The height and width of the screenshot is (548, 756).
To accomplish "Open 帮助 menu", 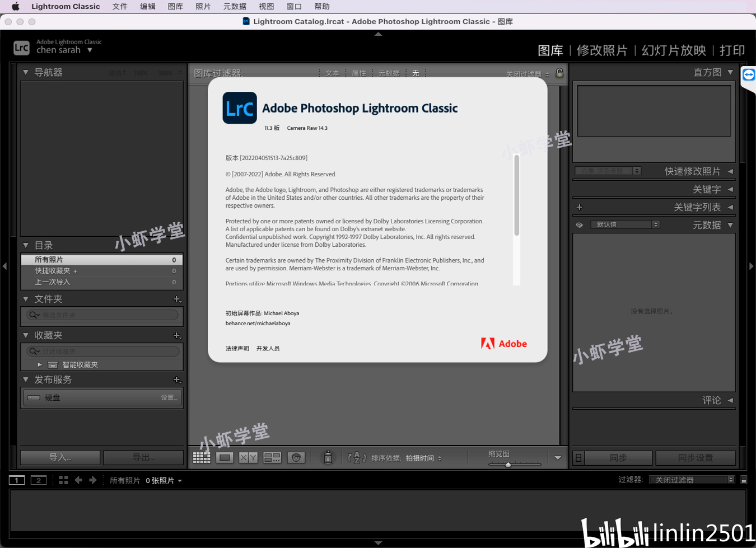I will tap(322, 7).
